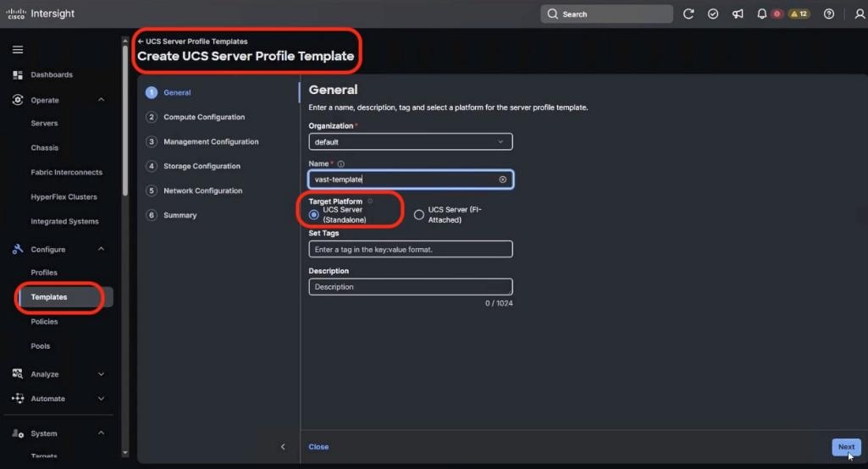The image size is (868, 469).
Task: Open Servers in the sidebar
Action: (x=44, y=124)
